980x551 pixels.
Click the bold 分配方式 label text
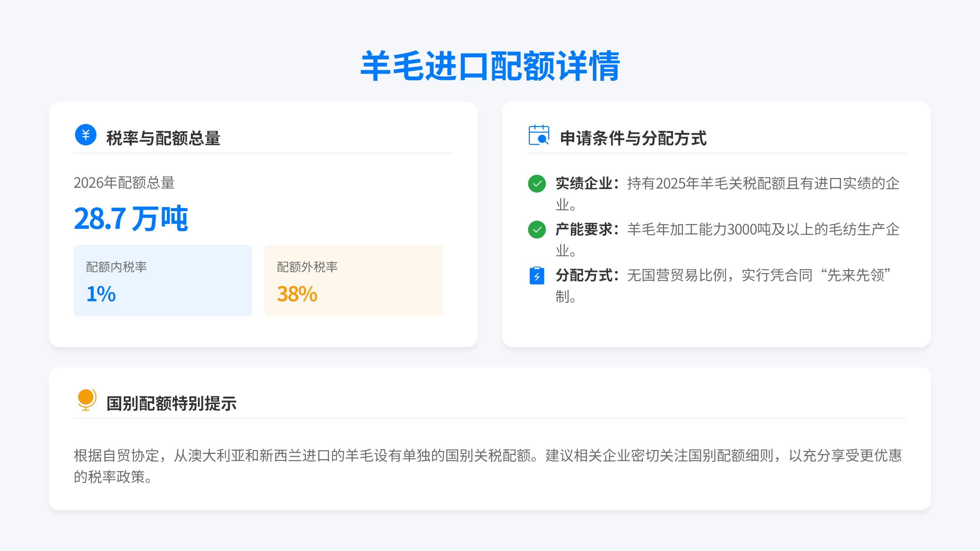click(x=584, y=275)
